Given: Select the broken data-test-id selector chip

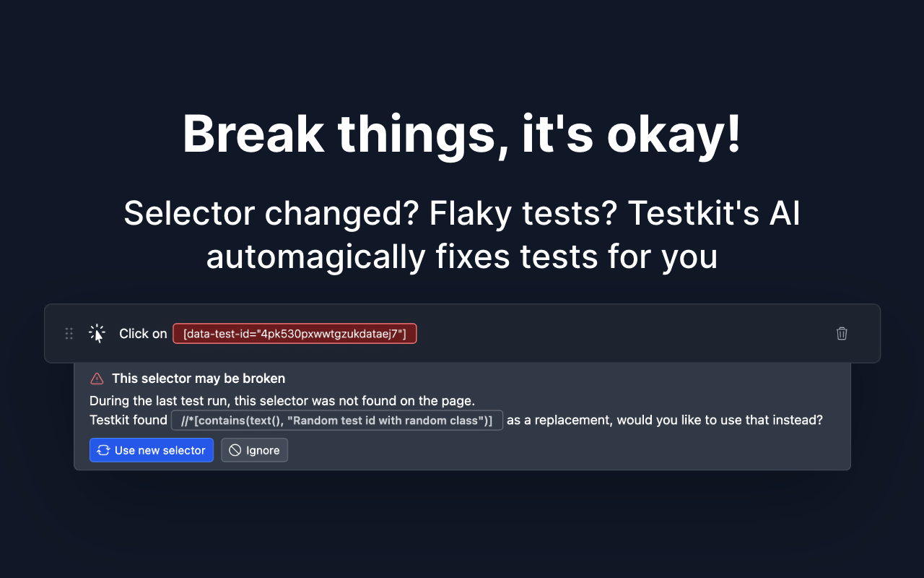Looking at the screenshot, I should click(x=295, y=333).
